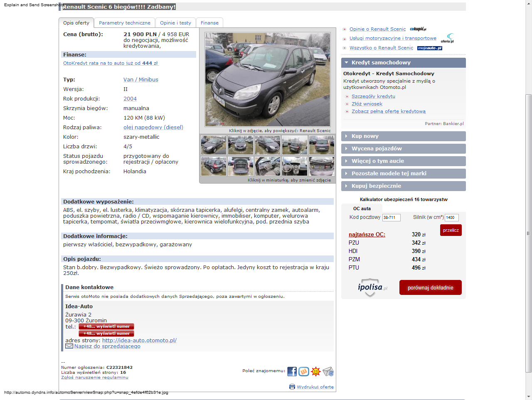
Task: Click the najtańsze OC link
Action: [x=367, y=234]
